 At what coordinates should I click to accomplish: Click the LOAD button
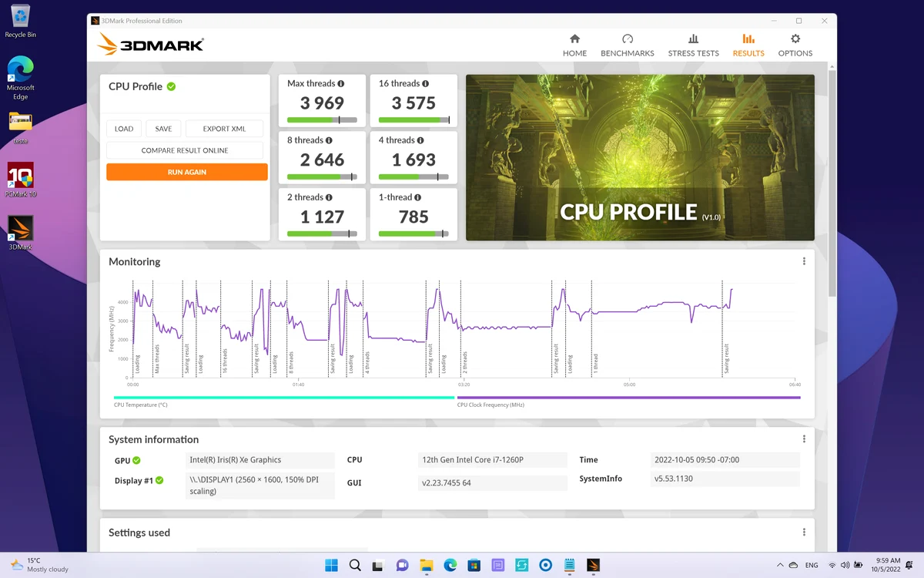(x=124, y=129)
